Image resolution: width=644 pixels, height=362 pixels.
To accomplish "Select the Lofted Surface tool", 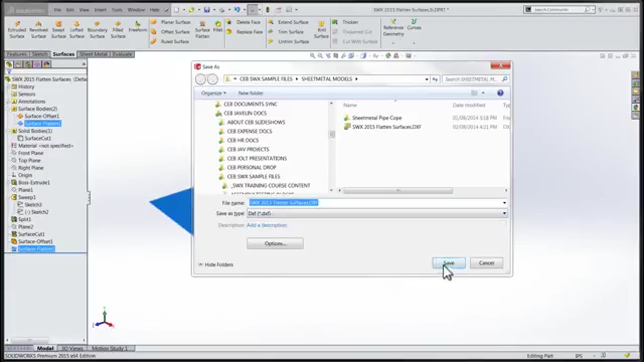I will point(76,30).
